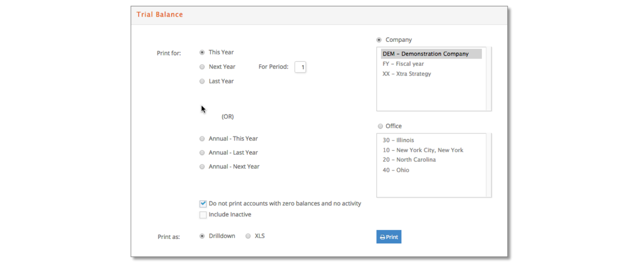Choose XLS print format radio button
The image size is (644, 263).
(x=248, y=236)
